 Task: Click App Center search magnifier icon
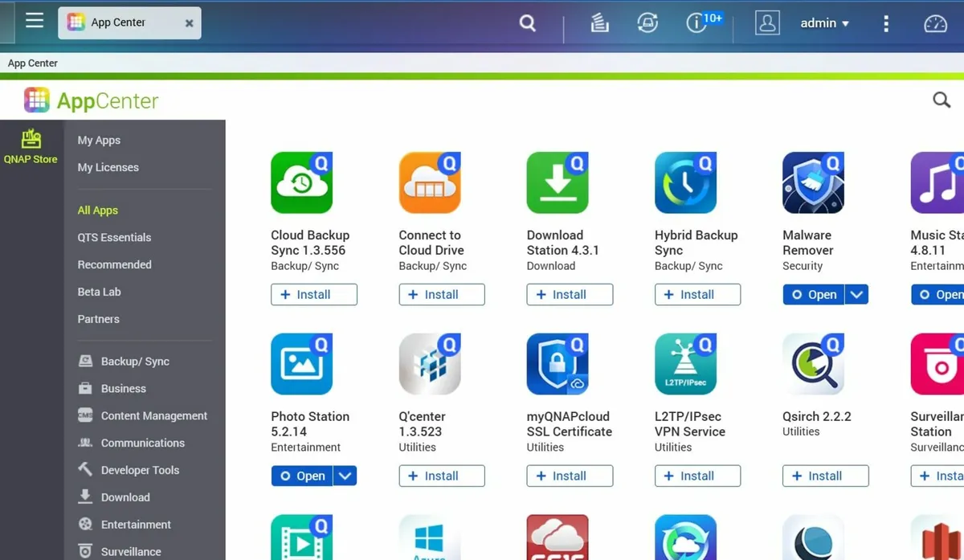pos(942,100)
